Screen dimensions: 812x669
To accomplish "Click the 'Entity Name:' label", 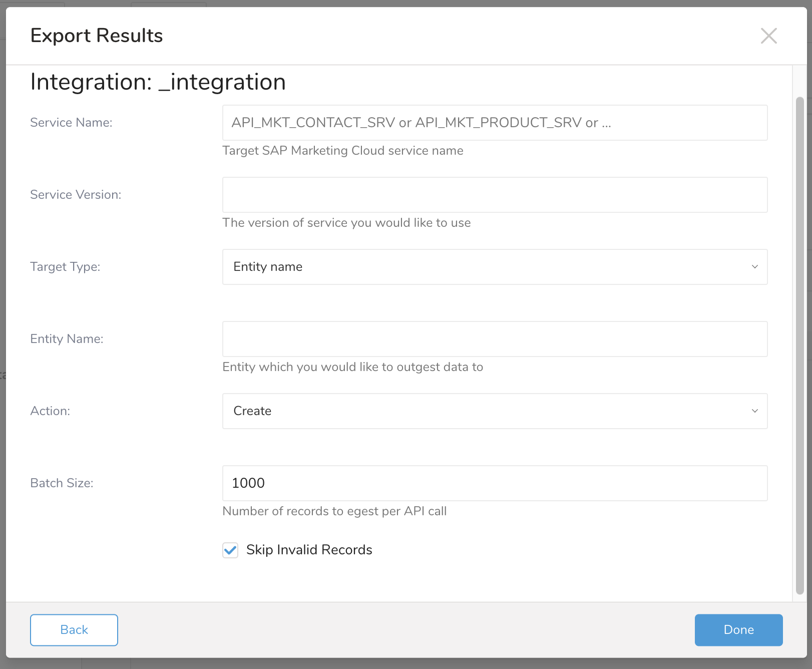I will pos(67,339).
